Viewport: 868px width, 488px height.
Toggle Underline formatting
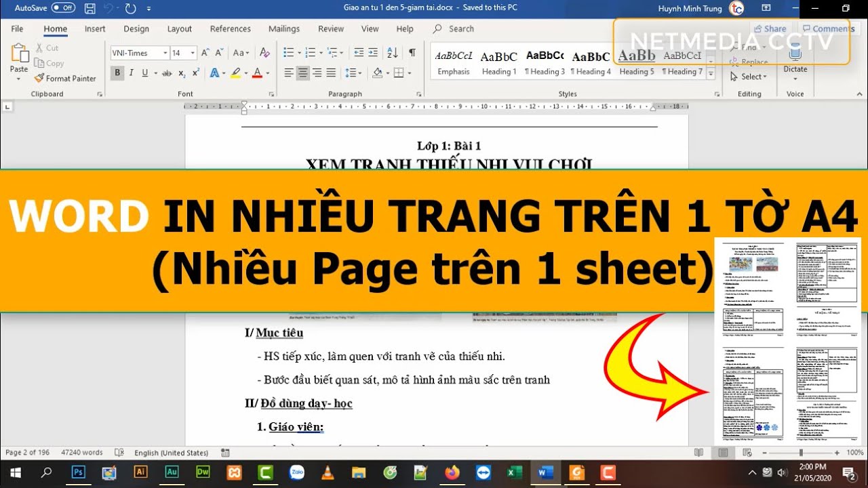point(145,73)
